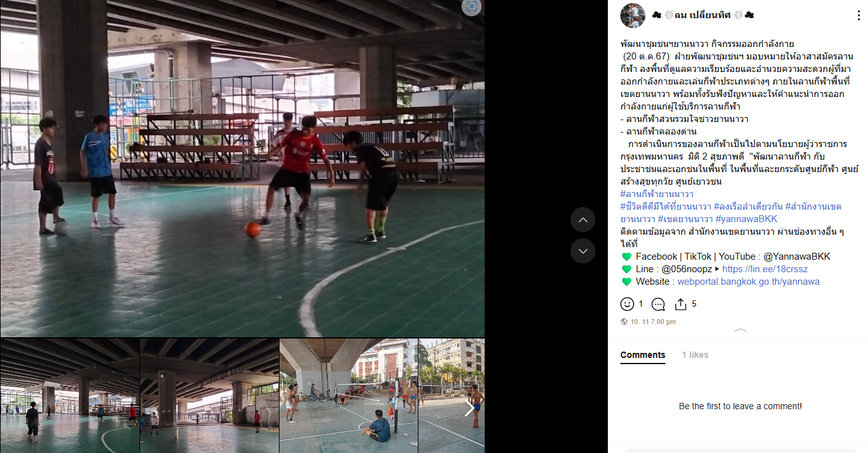Select first thumbnail of covered futsal court
868x453 pixels.
[x=69, y=395]
